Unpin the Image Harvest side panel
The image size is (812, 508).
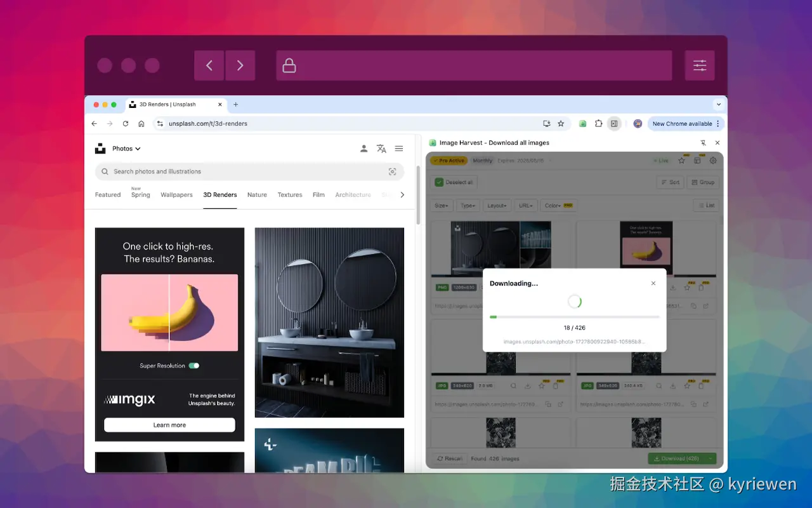pyautogui.click(x=703, y=143)
